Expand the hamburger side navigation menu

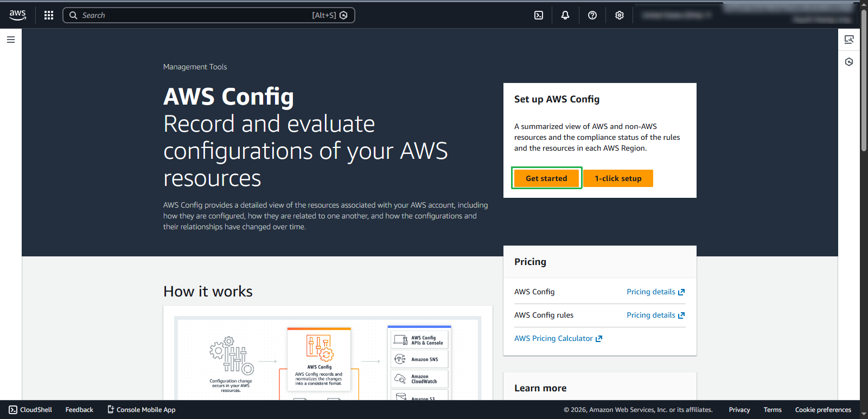tap(11, 40)
